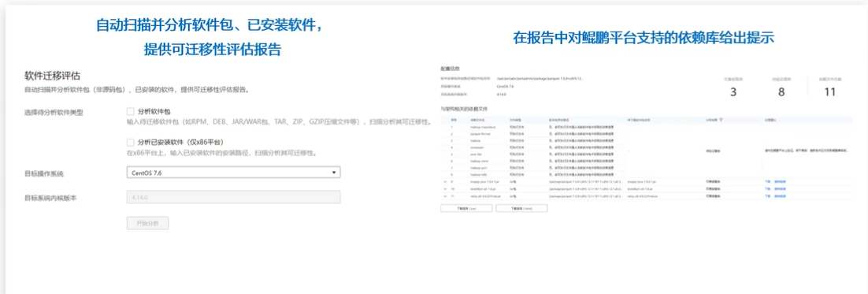Click the 下载报告 (.html) button
Viewport: 868px width, 294px height.
(x=521, y=208)
